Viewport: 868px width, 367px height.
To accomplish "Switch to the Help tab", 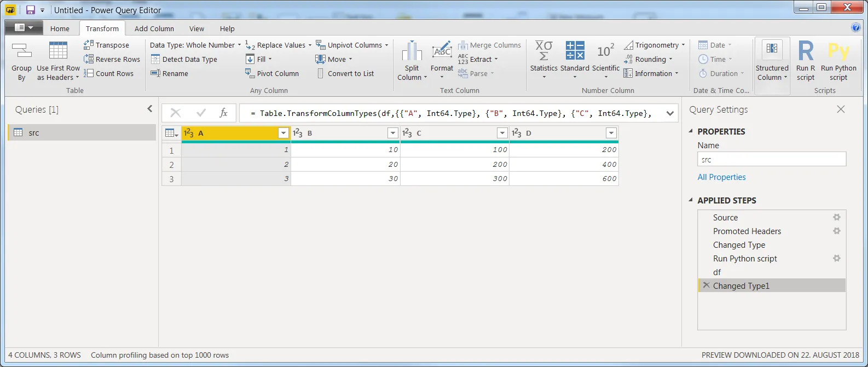I will (x=227, y=28).
